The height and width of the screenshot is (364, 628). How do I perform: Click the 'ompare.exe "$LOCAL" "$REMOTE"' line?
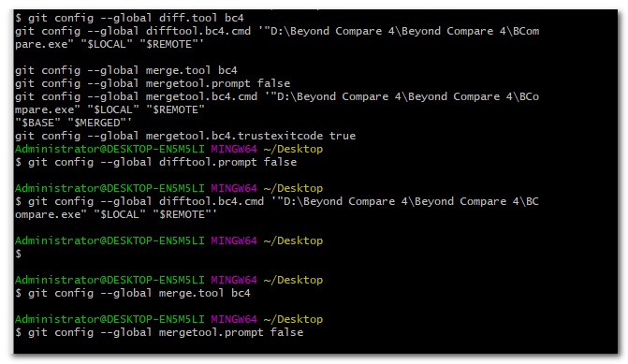(x=116, y=214)
